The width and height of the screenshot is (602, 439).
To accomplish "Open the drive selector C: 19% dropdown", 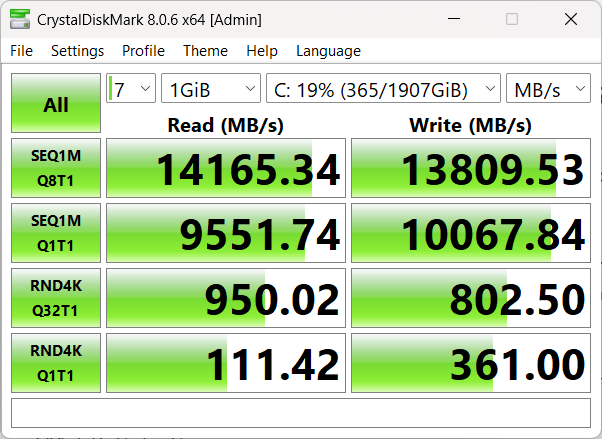I will click(x=383, y=88).
